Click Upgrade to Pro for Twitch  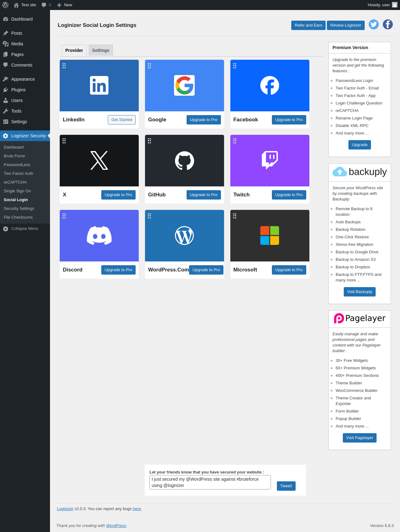(289, 195)
